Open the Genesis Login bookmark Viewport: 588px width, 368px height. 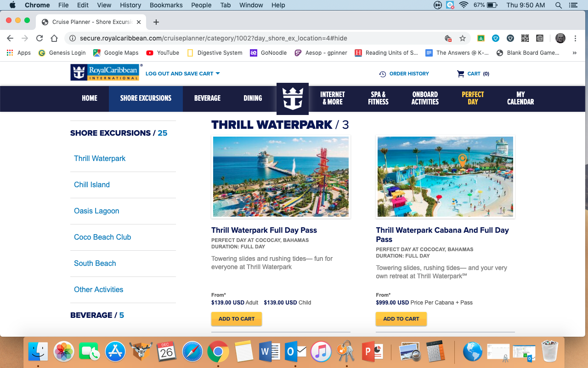[62, 53]
